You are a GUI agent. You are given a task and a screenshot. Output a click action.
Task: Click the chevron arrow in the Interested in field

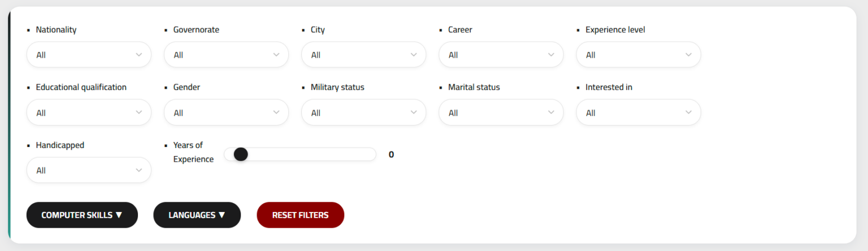[x=688, y=112]
